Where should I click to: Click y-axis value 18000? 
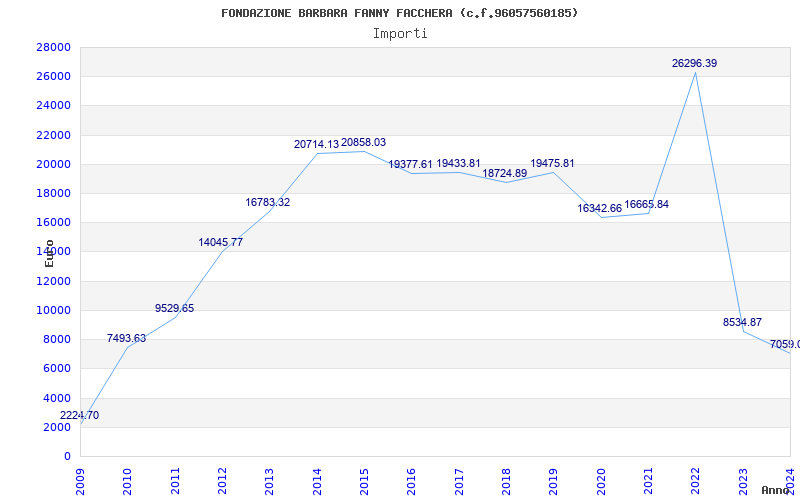coord(54,193)
